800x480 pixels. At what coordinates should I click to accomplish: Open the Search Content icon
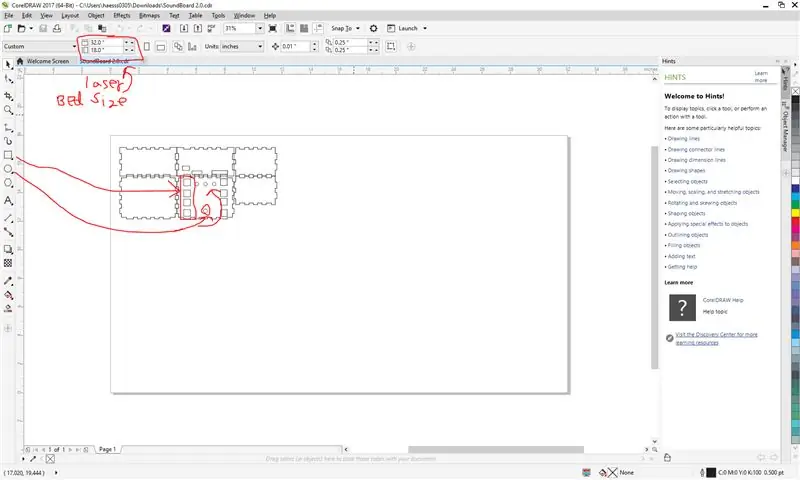point(166,29)
